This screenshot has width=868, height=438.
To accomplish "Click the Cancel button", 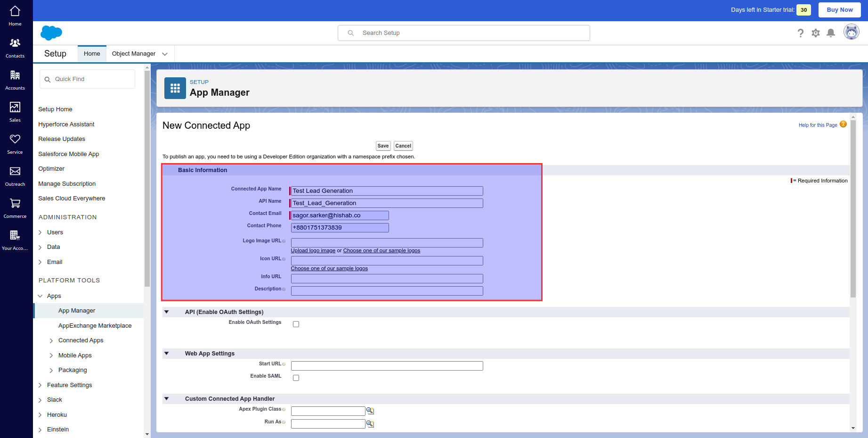I will click(x=403, y=146).
